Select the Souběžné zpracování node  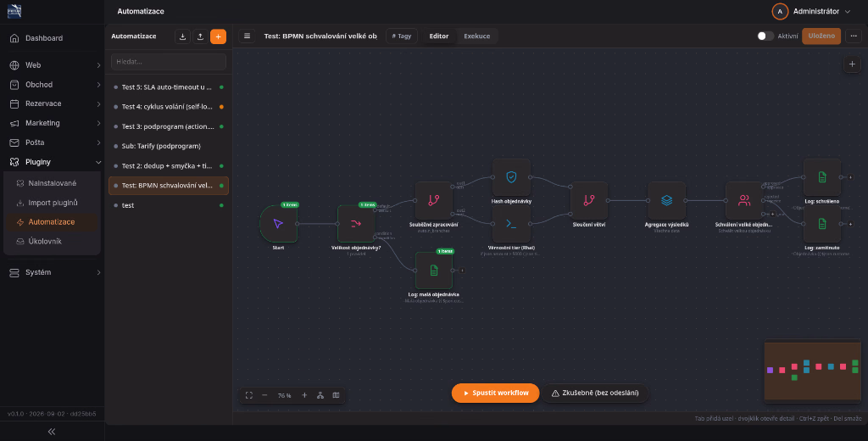pos(434,200)
